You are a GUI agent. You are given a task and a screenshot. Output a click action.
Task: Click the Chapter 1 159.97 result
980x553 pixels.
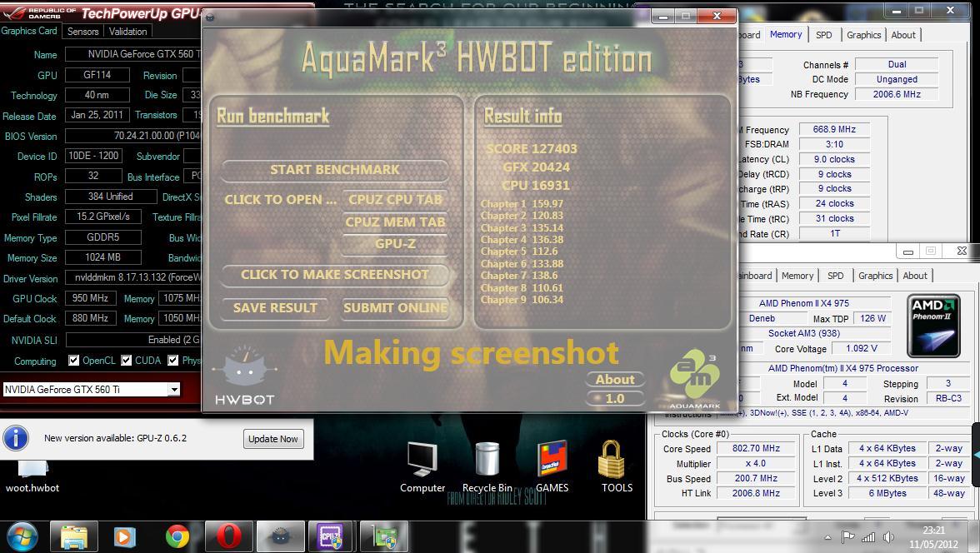[x=522, y=204]
